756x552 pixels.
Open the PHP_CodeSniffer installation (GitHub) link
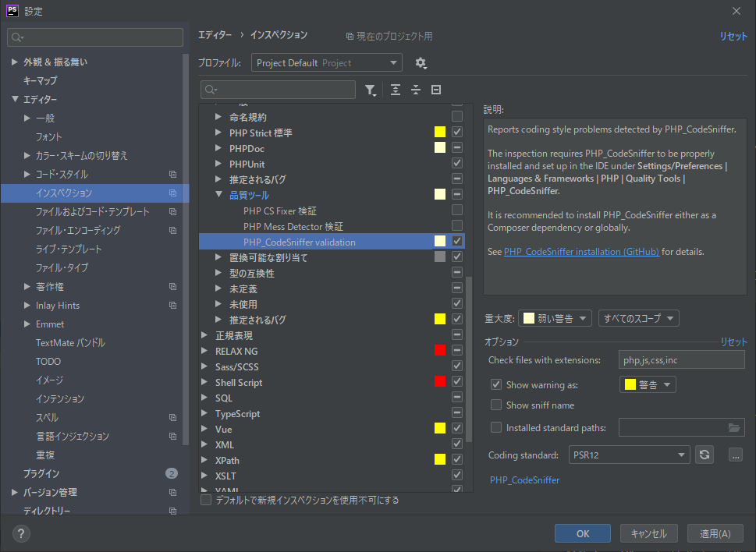tap(581, 251)
